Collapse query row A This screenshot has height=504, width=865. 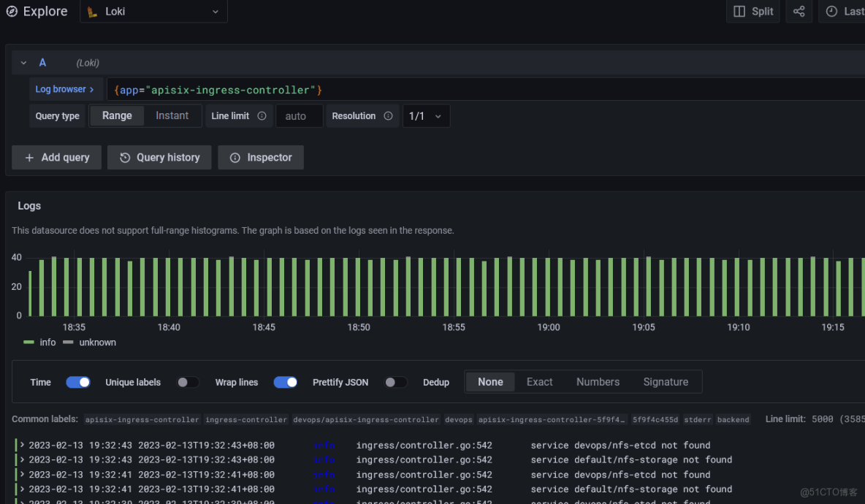click(x=23, y=64)
